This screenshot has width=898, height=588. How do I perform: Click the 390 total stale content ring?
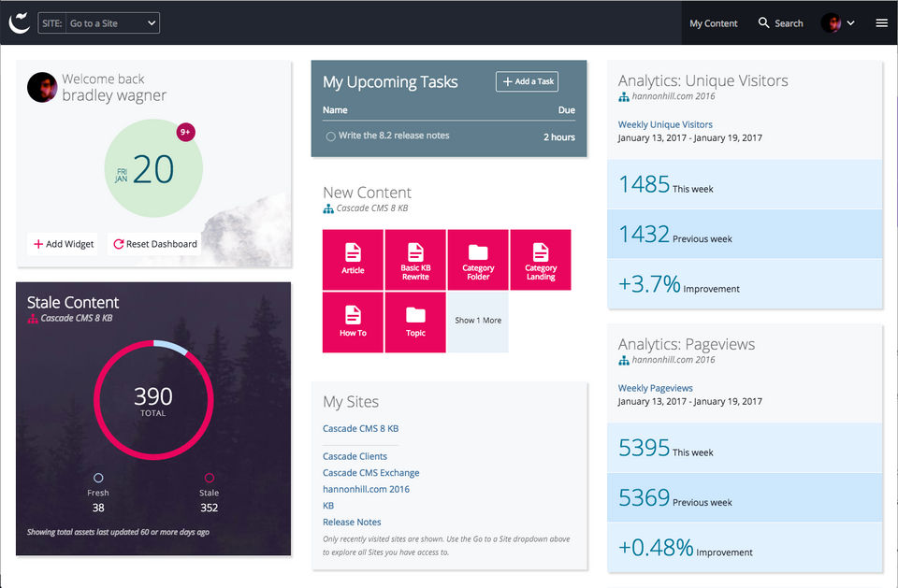pyautogui.click(x=153, y=400)
